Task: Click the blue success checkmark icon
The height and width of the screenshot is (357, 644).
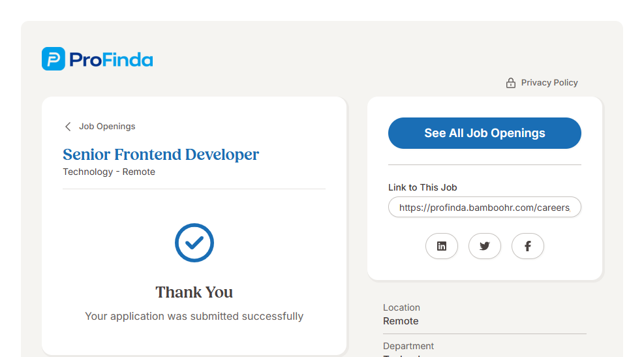Action: [x=194, y=243]
